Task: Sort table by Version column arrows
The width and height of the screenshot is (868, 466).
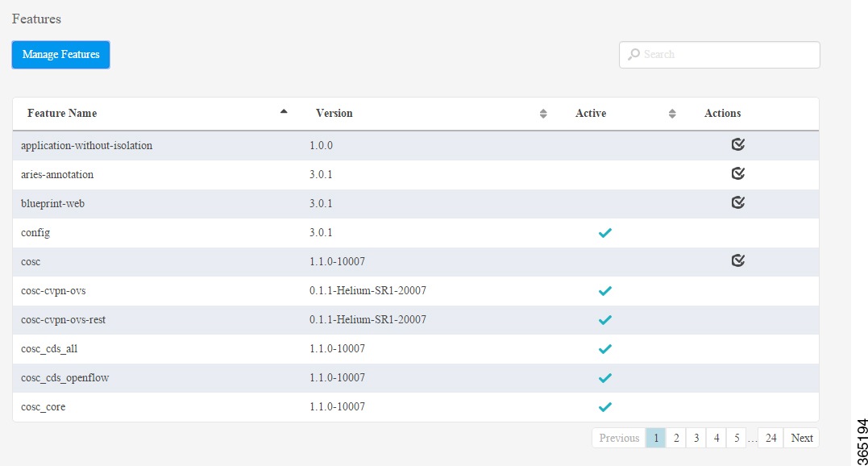Action: pos(543,114)
